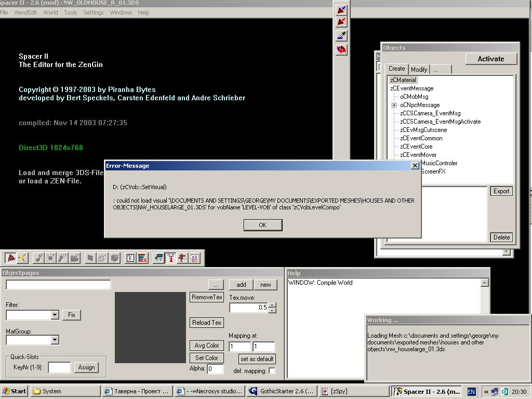This screenshot has width=532, height=399.
Task: Select the yellow star vertex toolbar icon
Action: 22,258
